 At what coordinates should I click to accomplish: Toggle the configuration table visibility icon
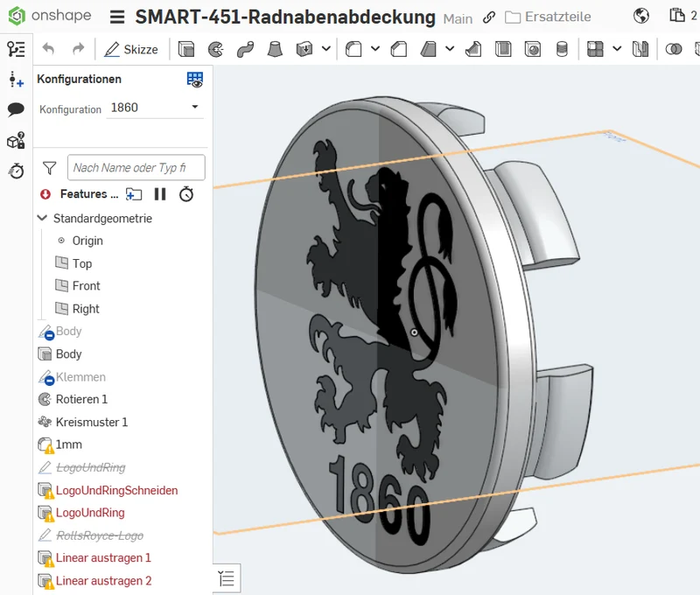click(195, 80)
